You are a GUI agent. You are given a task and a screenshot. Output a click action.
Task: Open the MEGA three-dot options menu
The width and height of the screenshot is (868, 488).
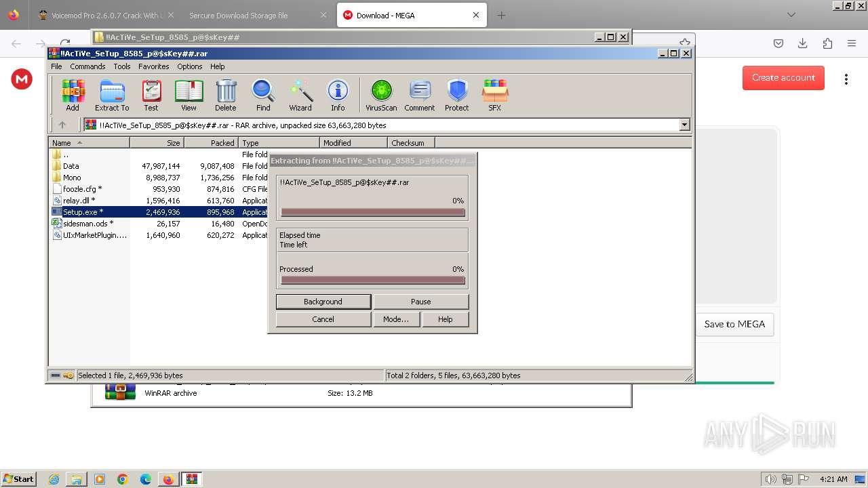pos(846,79)
